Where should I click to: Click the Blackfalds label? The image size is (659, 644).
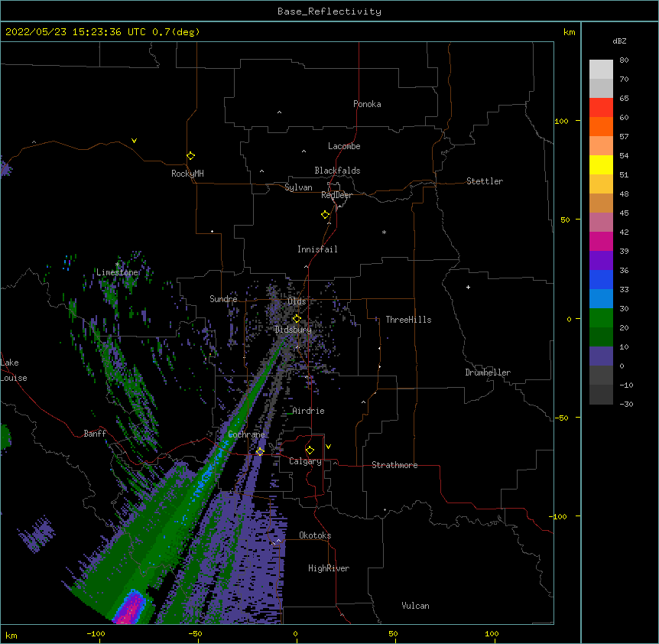tap(337, 171)
